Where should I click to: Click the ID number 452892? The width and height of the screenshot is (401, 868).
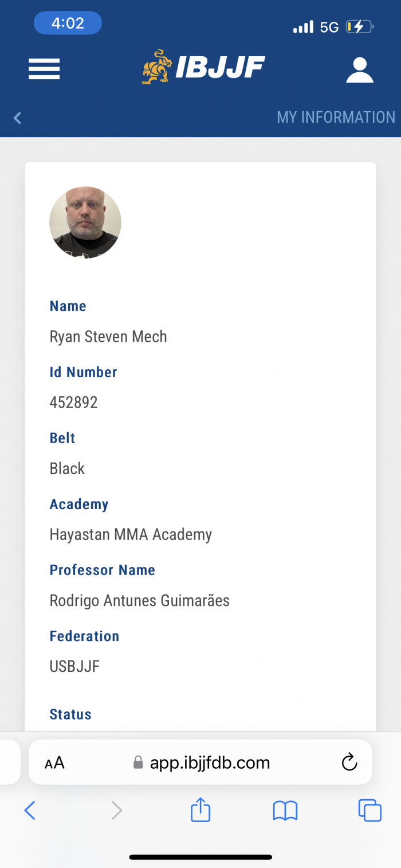click(x=74, y=402)
